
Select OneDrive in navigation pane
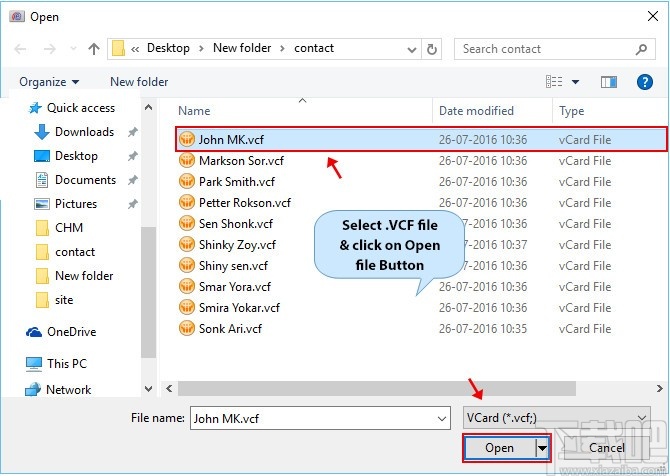pos(61,332)
